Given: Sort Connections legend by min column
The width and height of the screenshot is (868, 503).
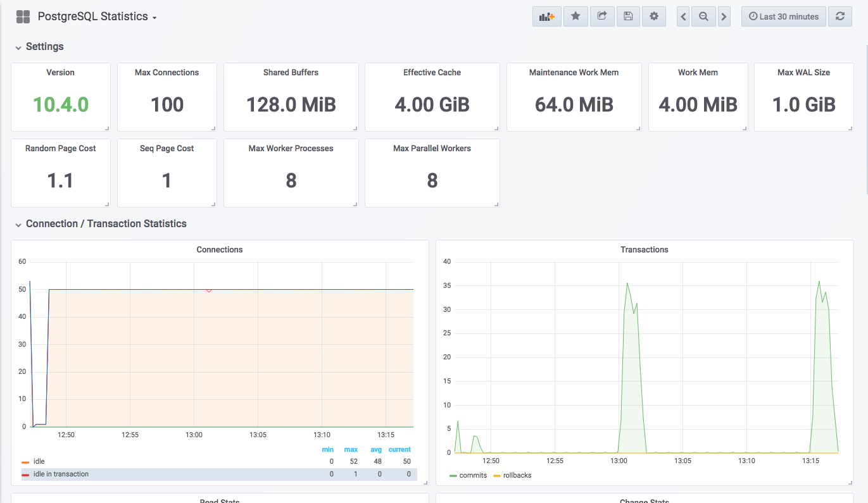Looking at the screenshot, I should (x=327, y=450).
